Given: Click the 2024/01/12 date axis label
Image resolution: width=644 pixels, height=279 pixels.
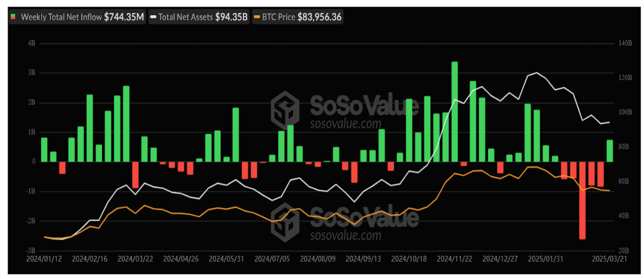Looking at the screenshot, I should coord(43,259).
